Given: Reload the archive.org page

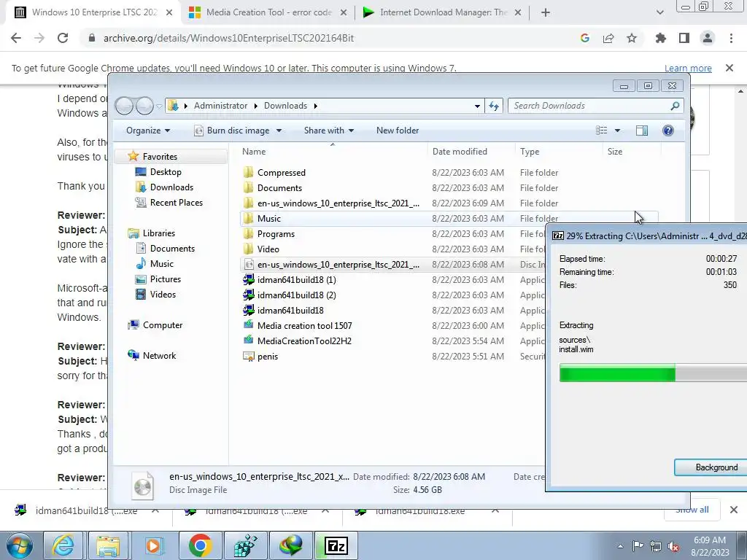Looking at the screenshot, I should point(63,38).
